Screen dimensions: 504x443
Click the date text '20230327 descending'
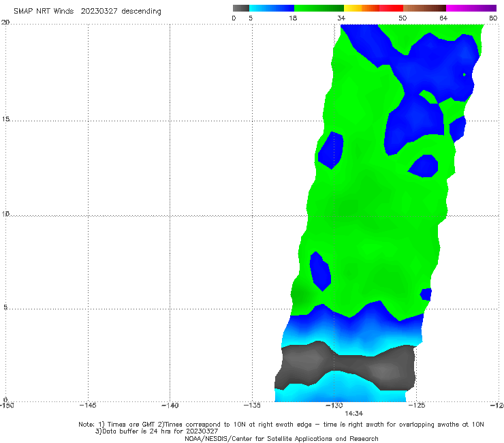(121, 12)
